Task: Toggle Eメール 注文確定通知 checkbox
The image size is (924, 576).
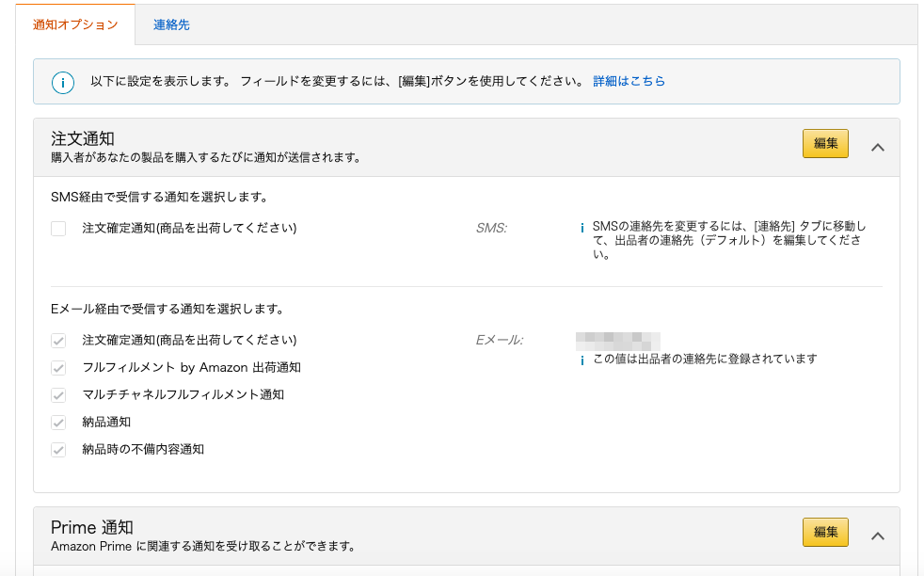Action: click(58, 340)
